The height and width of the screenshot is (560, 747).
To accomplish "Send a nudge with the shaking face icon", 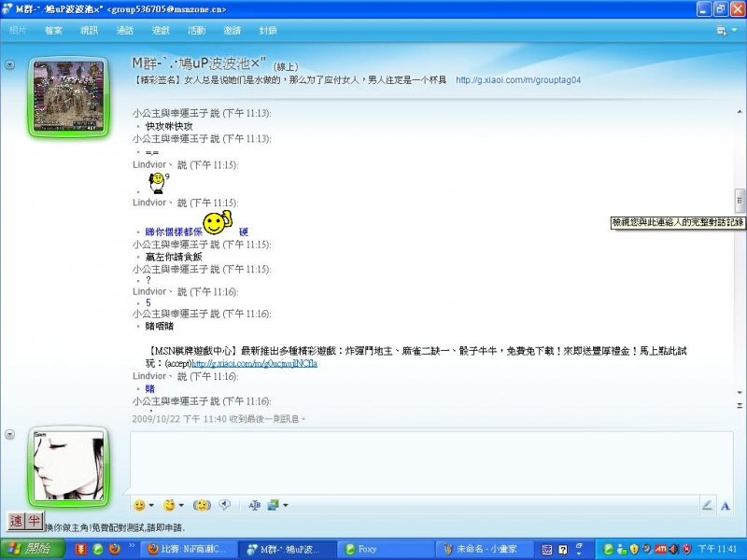I will [x=202, y=505].
